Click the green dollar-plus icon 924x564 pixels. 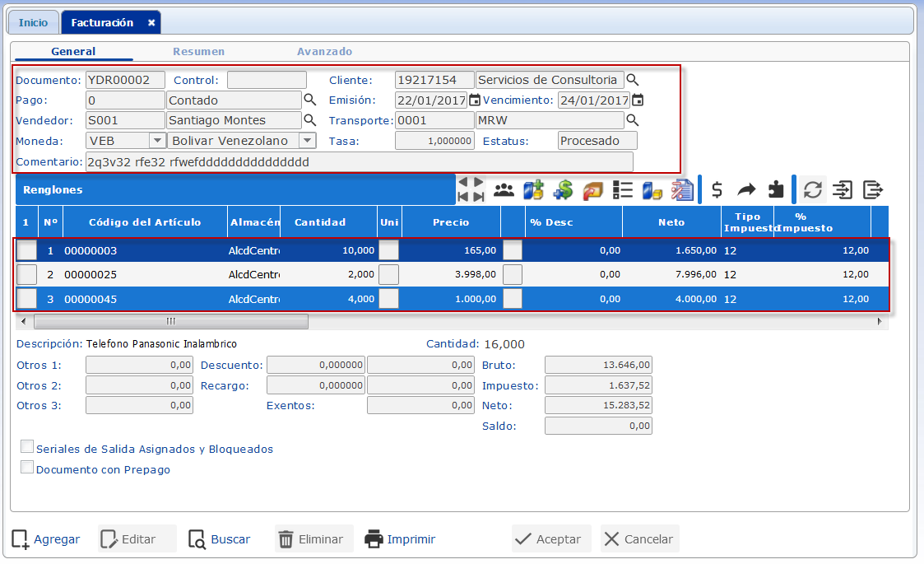[x=563, y=190]
